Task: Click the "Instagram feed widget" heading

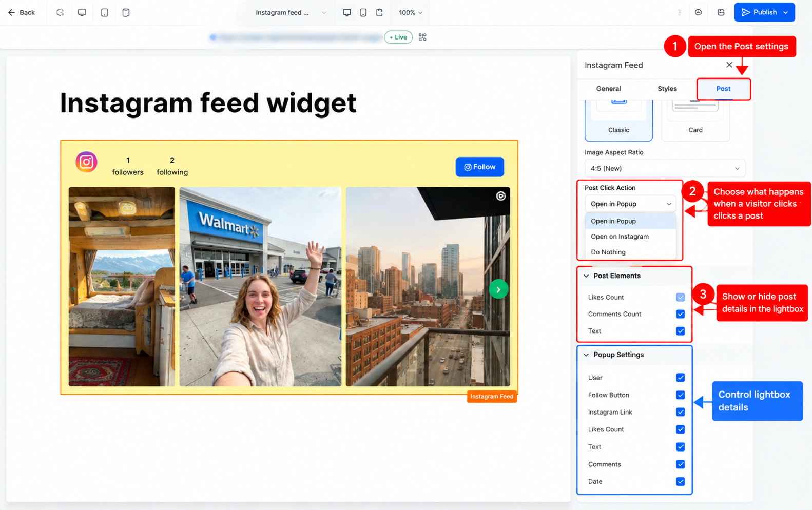Action: tap(208, 103)
